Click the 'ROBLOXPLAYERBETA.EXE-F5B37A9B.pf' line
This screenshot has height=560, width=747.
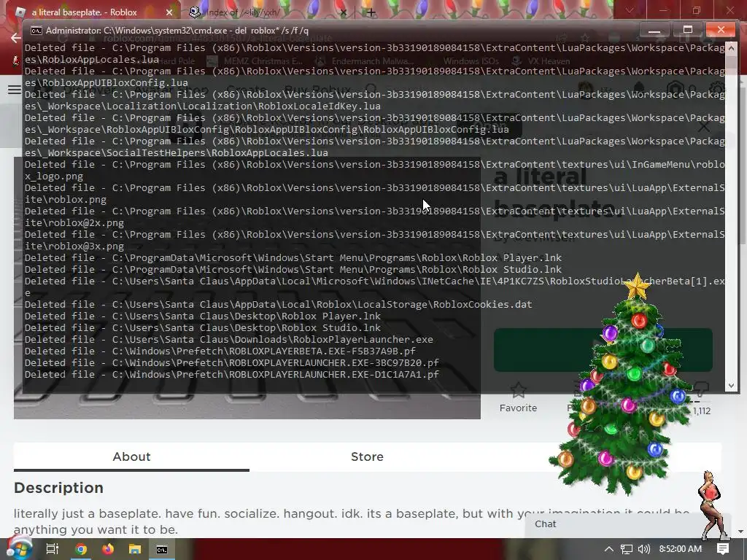(x=220, y=351)
